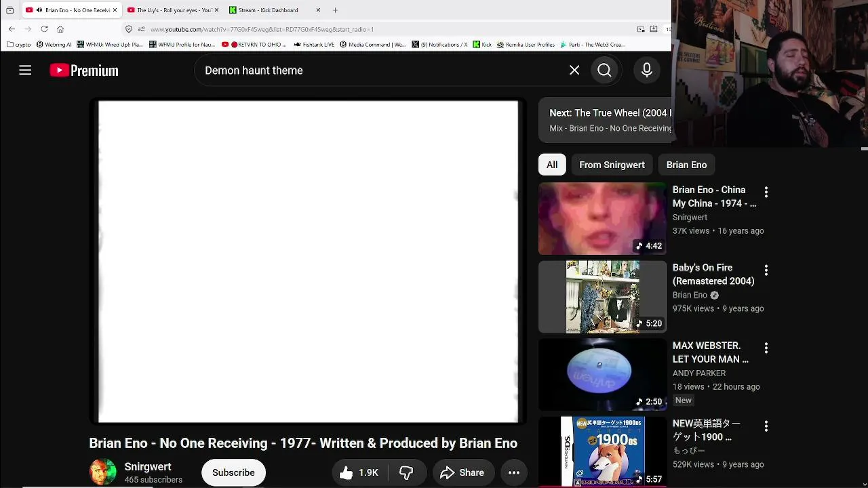Open the Next: The True Wheel mix panel
Screen dimensions: 868x488
coord(605,120)
